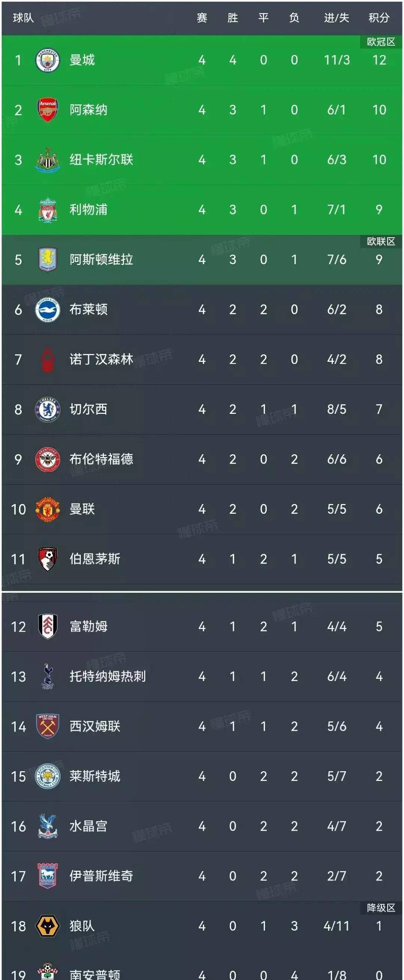404x980 pixels.
Task: Click the Brighton club crest
Action: (x=48, y=310)
